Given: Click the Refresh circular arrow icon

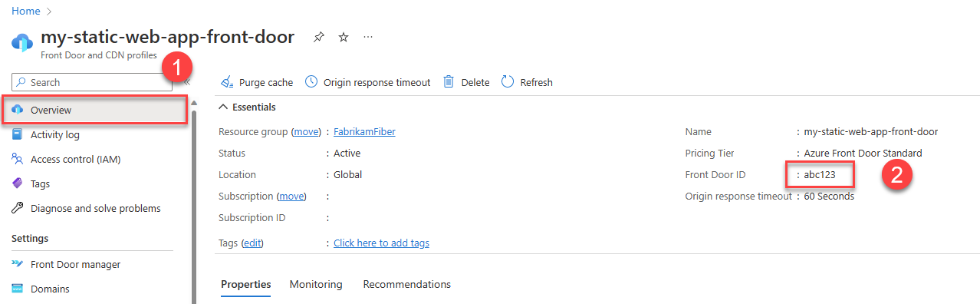Looking at the screenshot, I should (508, 81).
